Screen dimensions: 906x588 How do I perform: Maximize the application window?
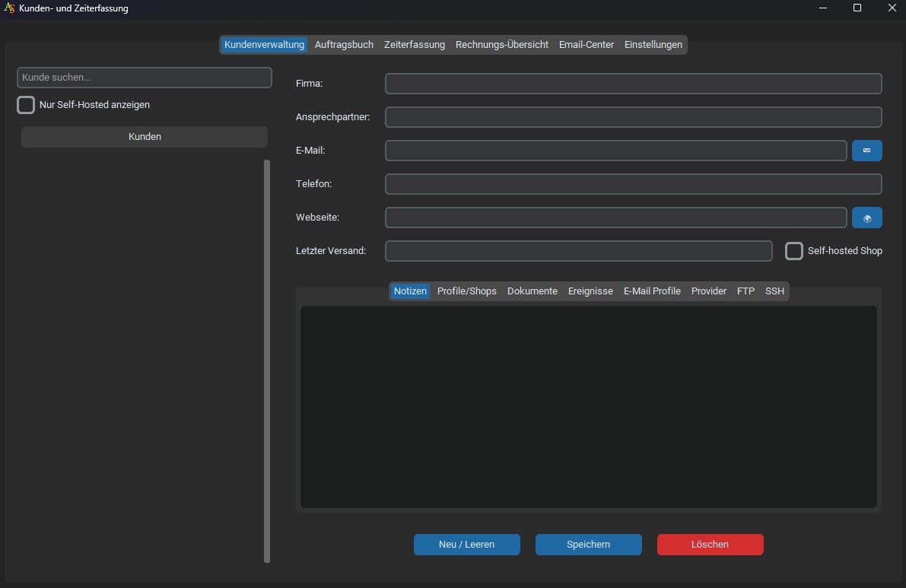[857, 8]
